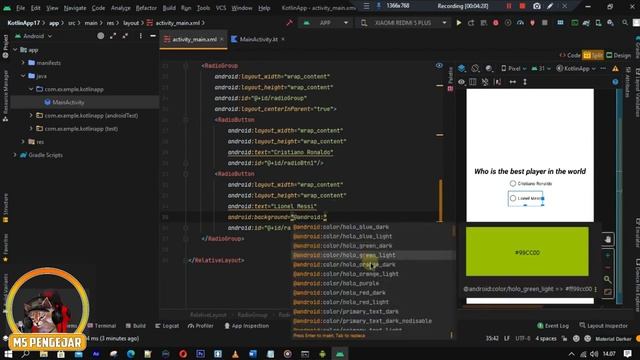Click the Clear Constraints icon in the design toolbar
640x360 pixels.
[485, 82]
